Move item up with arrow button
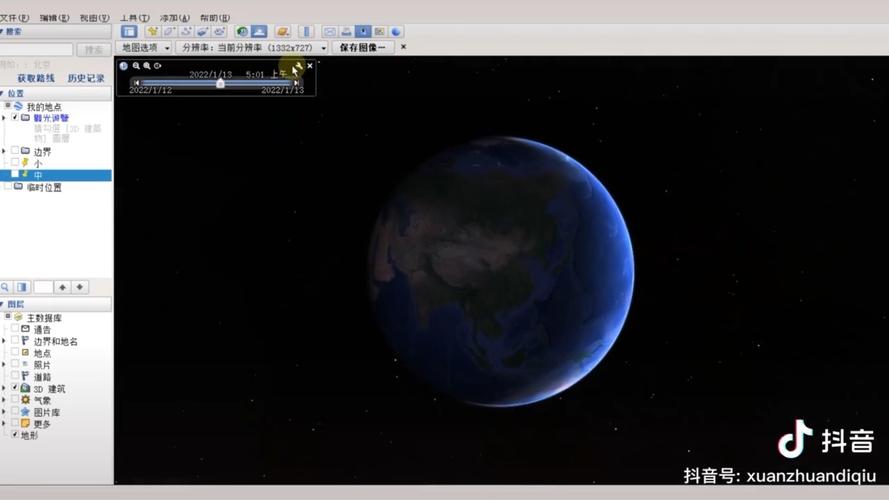The height and width of the screenshot is (500, 889). tap(62, 287)
